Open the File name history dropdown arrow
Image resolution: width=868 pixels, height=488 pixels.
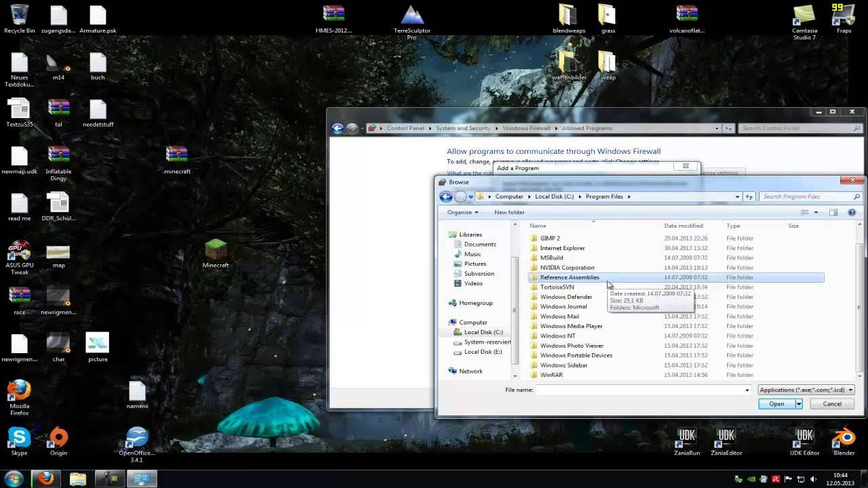coord(747,390)
